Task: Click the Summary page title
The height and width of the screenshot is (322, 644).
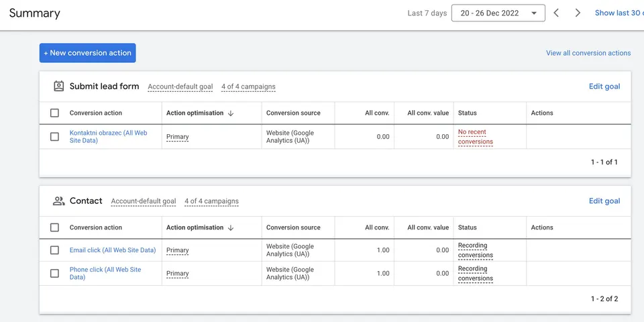Action: click(x=34, y=13)
